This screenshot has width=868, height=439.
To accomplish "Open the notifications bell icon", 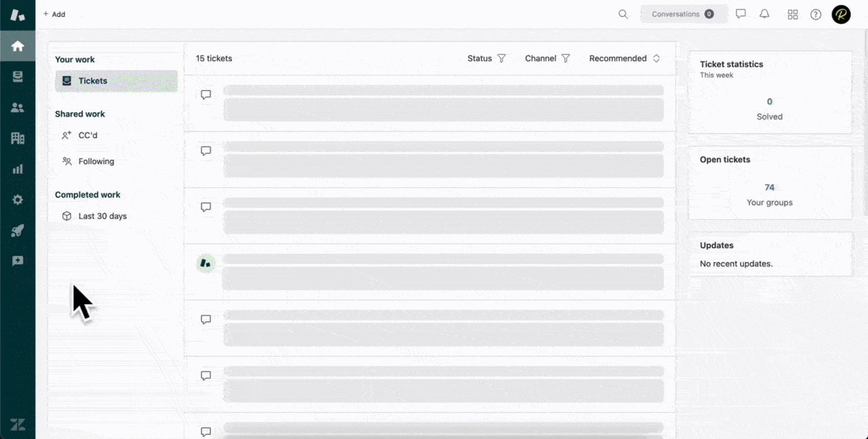I will 764,14.
